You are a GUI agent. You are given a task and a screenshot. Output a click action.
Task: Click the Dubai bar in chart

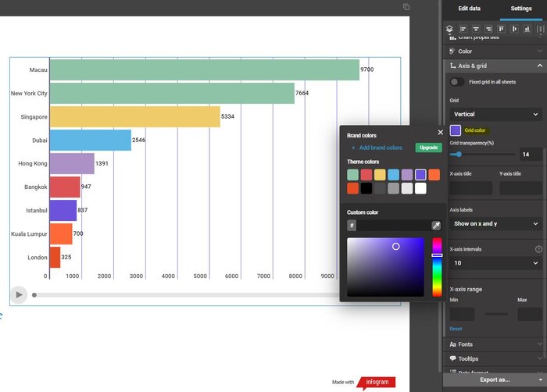pyautogui.click(x=91, y=141)
